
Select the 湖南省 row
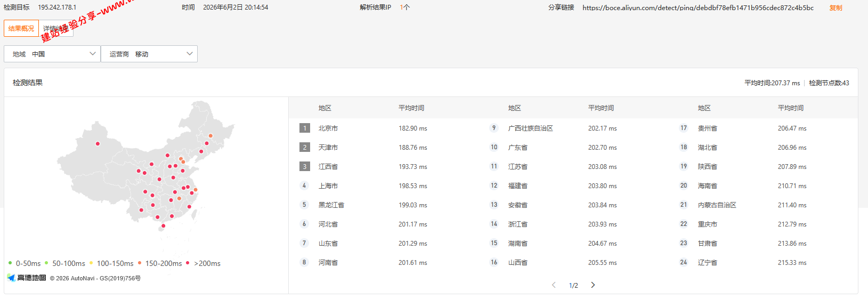pyautogui.click(x=573, y=243)
